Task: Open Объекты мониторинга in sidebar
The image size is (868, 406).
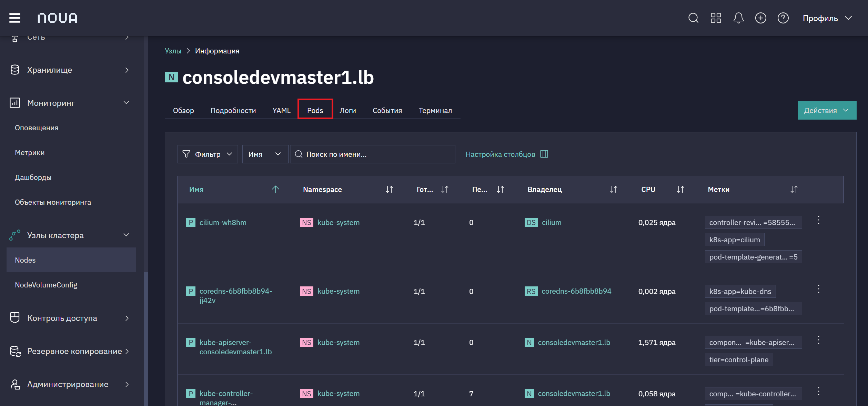Action: [53, 202]
